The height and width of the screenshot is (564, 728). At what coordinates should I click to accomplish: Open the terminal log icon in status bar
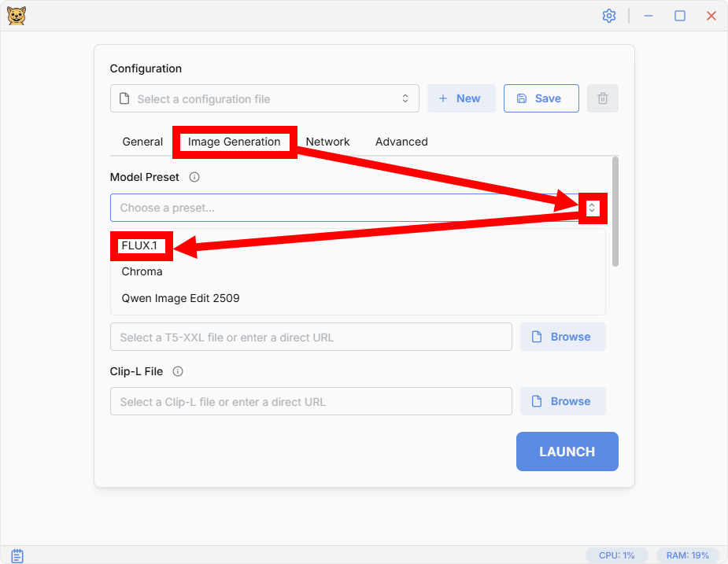17,555
